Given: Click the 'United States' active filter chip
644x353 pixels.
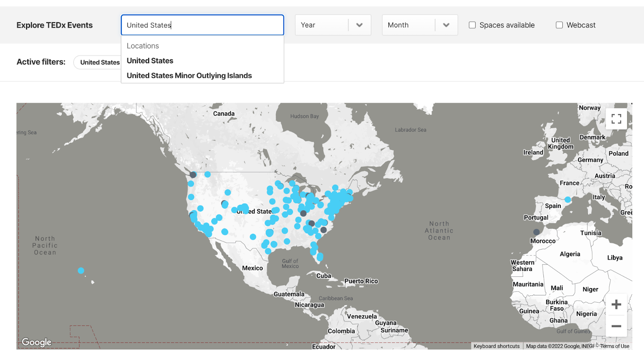Looking at the screenshot, I should [x=98, y=62].
